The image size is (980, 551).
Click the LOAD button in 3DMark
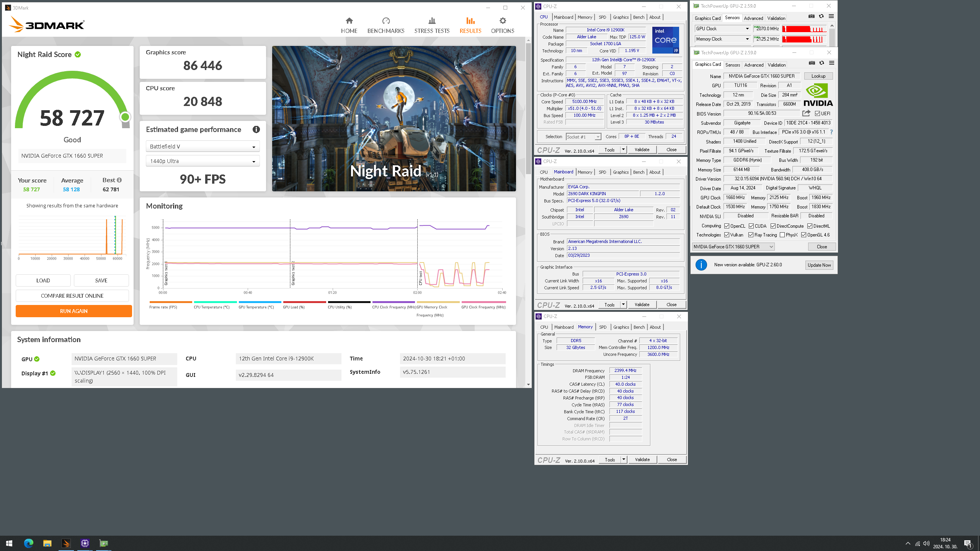coord(43,280)
